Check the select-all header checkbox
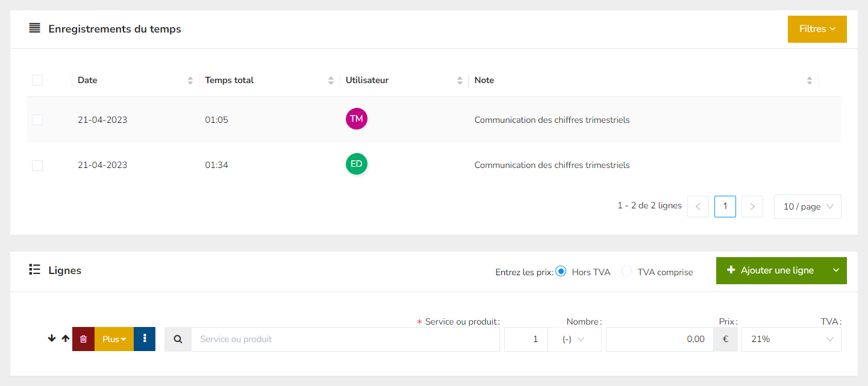 37,80
